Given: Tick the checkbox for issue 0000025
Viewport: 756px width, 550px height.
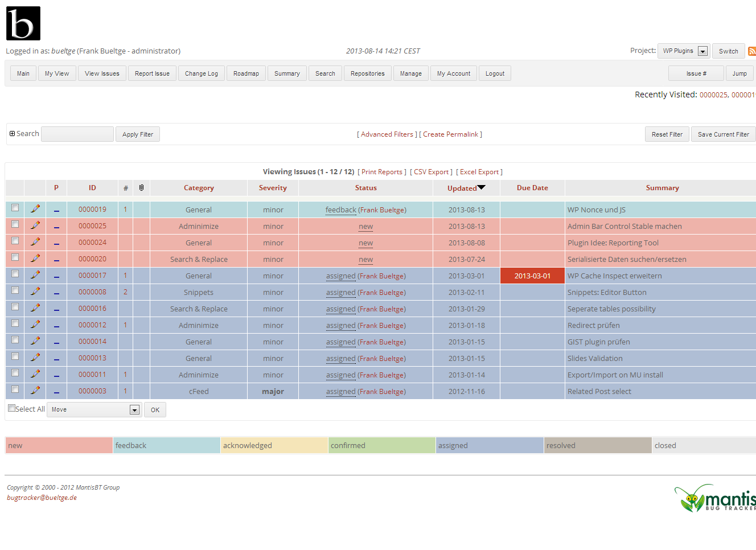Looking at the screenshot, I should click(x=15, y=224).
